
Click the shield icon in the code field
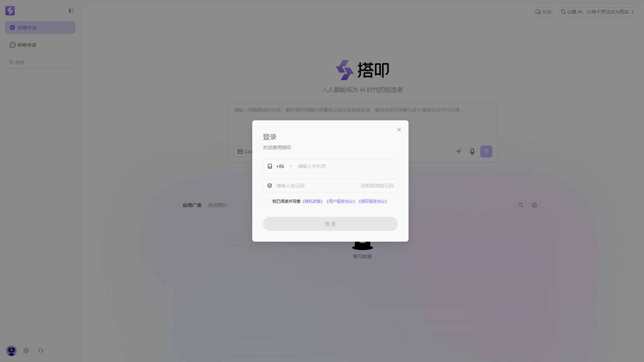270,186
